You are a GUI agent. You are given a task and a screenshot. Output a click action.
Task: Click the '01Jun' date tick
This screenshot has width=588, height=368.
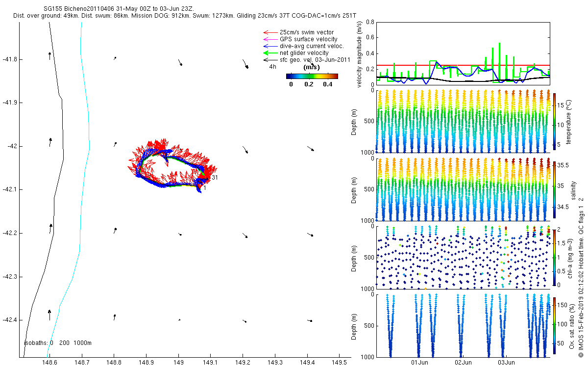(420, 363)
